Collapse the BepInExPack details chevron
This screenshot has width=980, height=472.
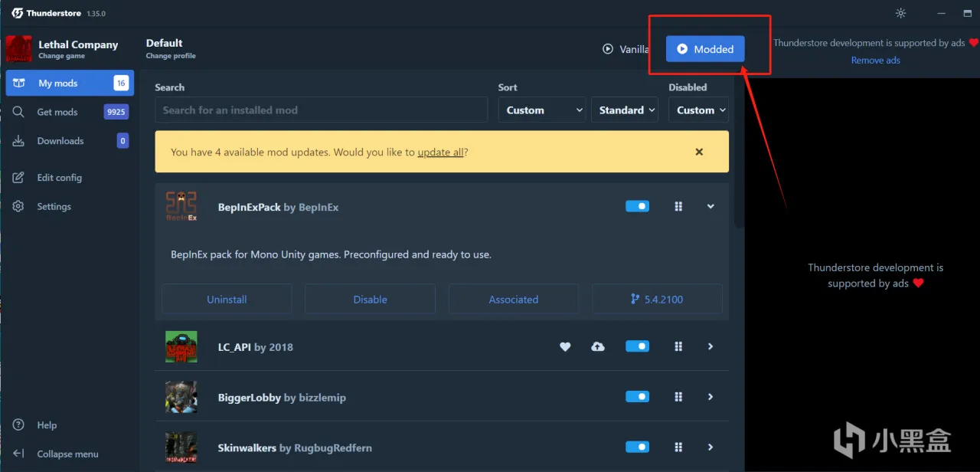tap(710, 207)
